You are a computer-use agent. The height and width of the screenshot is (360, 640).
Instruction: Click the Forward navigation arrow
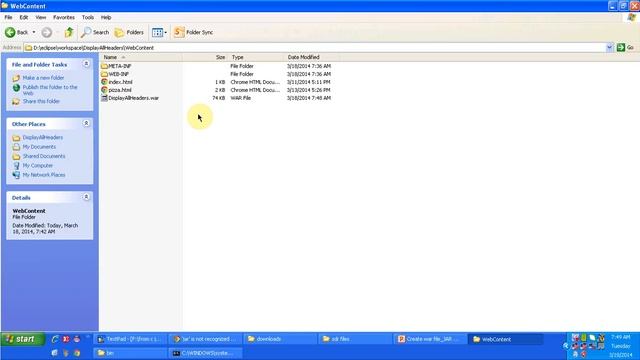tap(47, 32)
